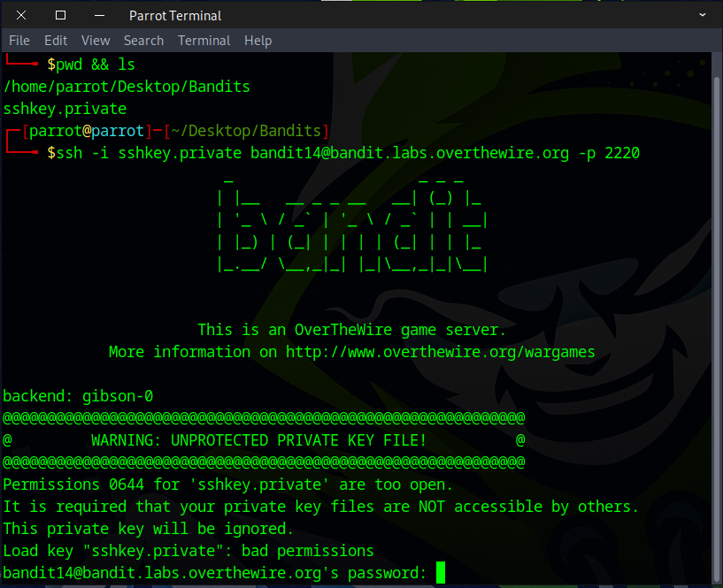Viewport: 723px width, 588px height.
Task: Open the Edit menu
Action: (x=56, y=41)
